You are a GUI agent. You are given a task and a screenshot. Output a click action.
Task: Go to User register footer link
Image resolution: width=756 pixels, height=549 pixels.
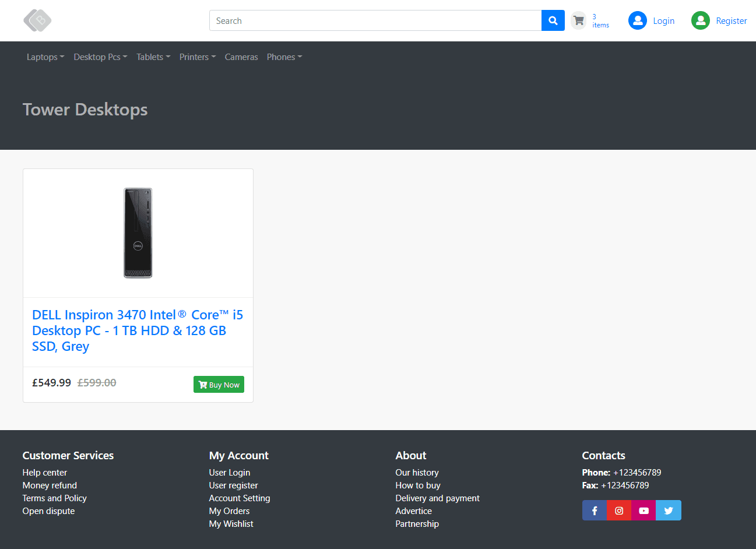234,485
